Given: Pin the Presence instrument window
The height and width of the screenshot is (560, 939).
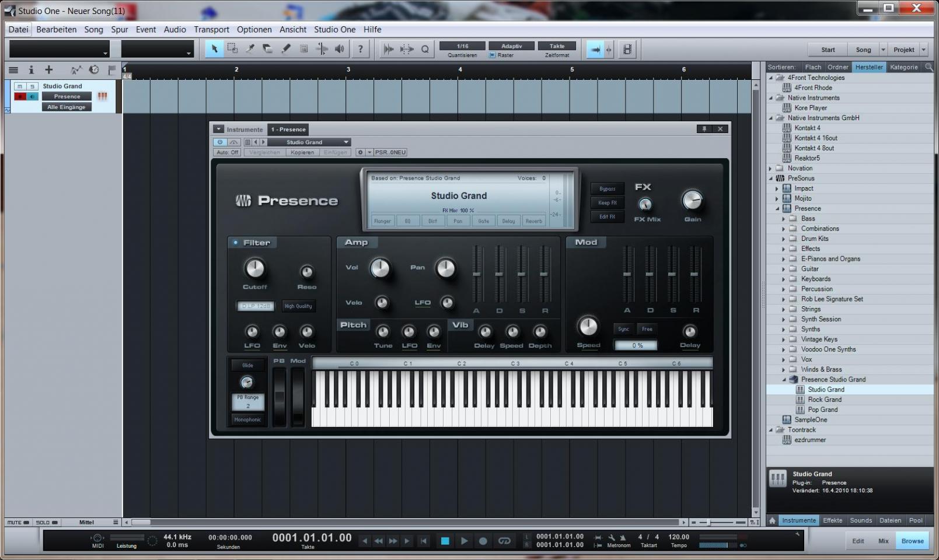Looking at the screenshot, I should click(x=704, y=129).
